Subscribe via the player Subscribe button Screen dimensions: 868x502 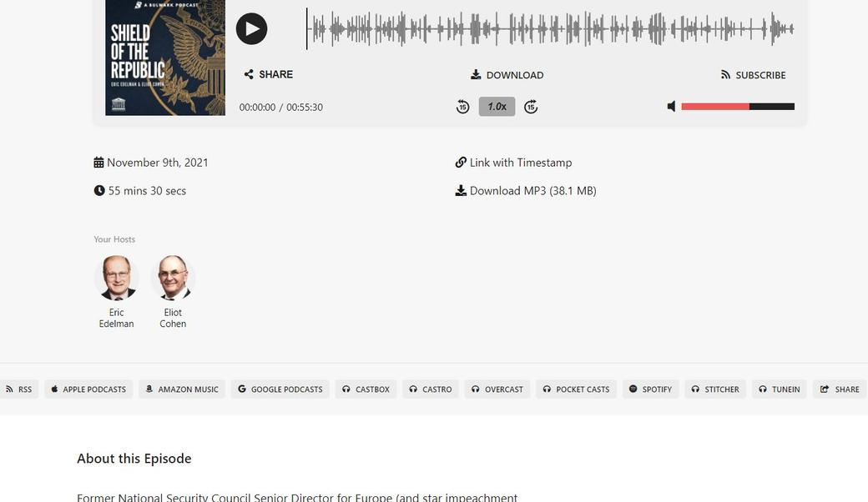click(754, 75)
